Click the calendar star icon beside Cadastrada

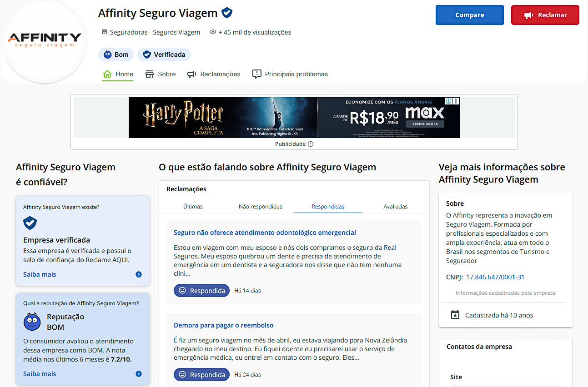[455, 314]
